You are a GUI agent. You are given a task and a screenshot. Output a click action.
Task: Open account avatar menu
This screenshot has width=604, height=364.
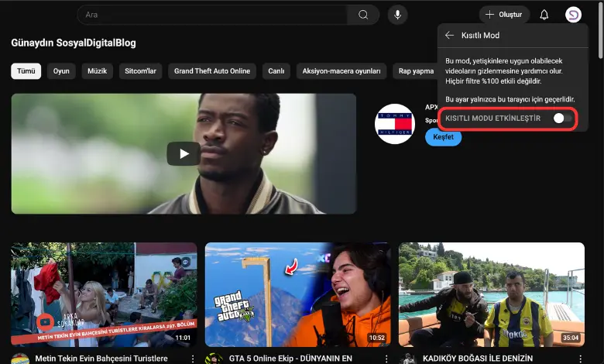coord(573,15)
